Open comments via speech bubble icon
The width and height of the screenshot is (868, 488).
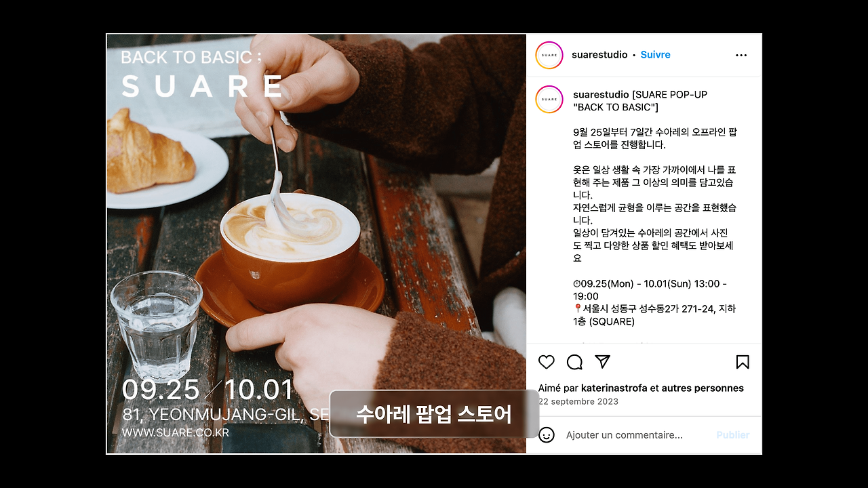574,362
